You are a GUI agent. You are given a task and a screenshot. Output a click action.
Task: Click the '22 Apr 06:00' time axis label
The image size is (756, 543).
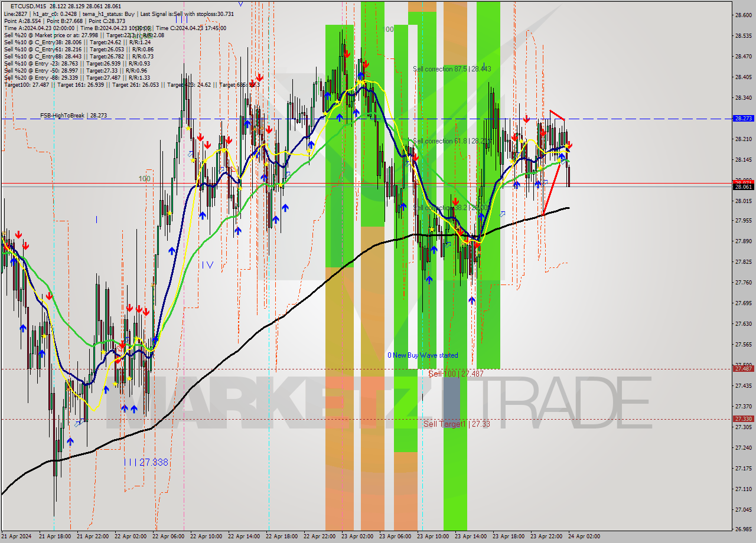pos(168,537)
